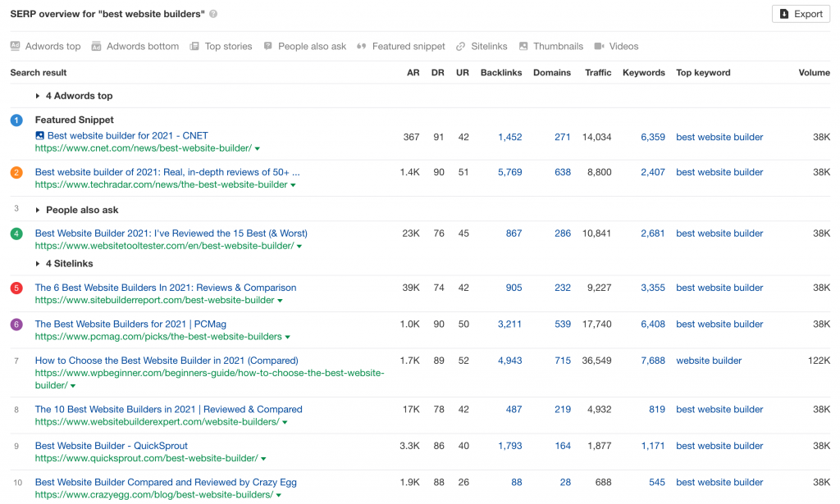Viewport: 840px width, 504px height.
Task: Click the Adwords top legend icon
Action: [15, 46]
